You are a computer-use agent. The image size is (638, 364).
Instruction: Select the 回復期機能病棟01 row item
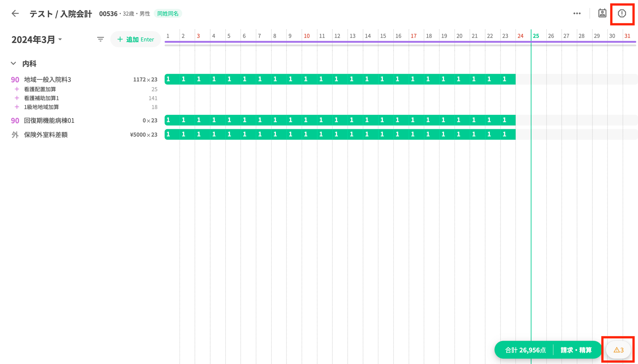coord(49,121)
